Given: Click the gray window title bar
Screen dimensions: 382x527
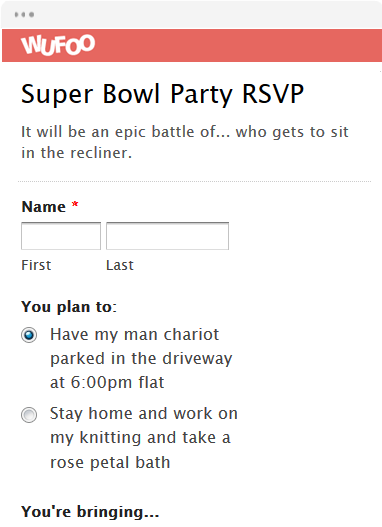Looking at the screenshot, I should pyautogui.click(x=202, y=14).
